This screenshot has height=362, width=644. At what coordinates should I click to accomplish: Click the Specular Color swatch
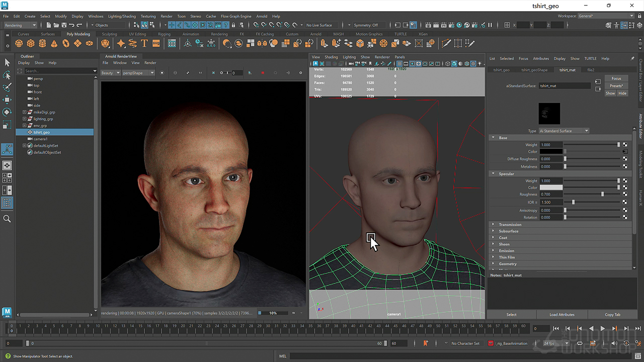pos(551,188)
